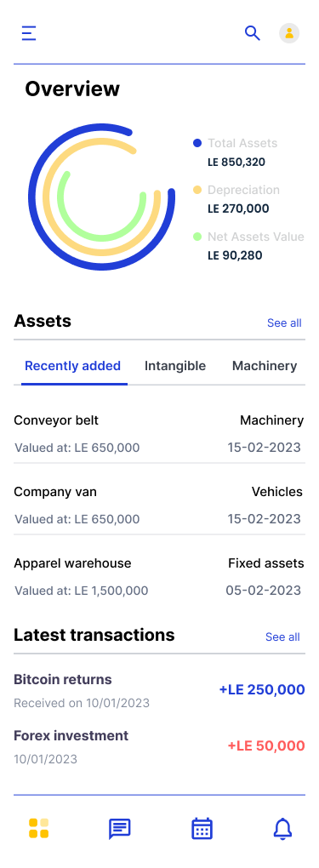Screen dimensions: 319x868
Task: Click the Latest transactions heading
Action: (94, 635)
